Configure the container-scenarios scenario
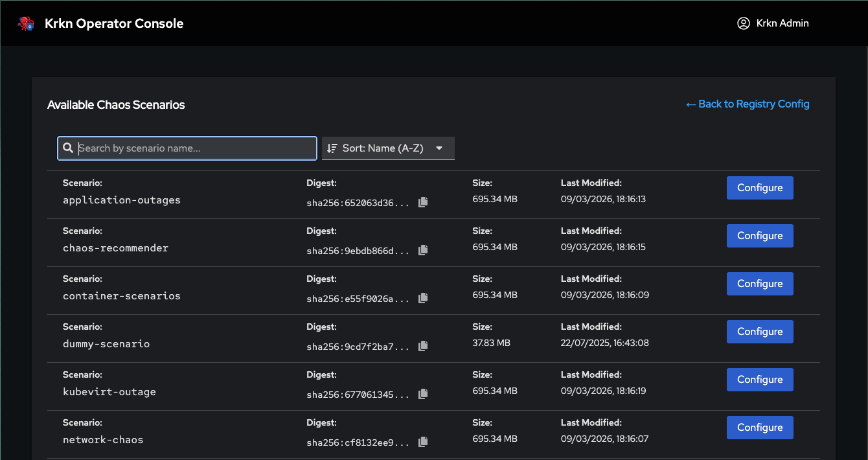868x460 pixels. [760, 284]
